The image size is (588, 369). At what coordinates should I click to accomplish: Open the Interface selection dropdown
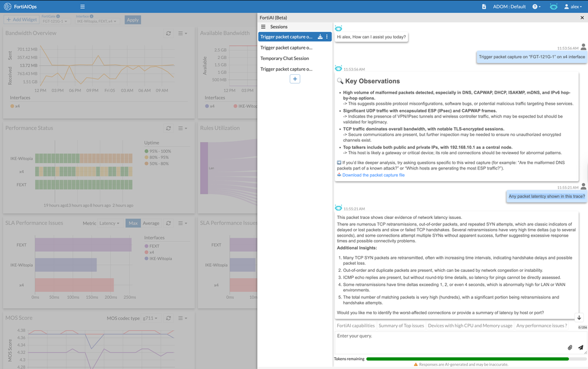(x=97, y=21)
